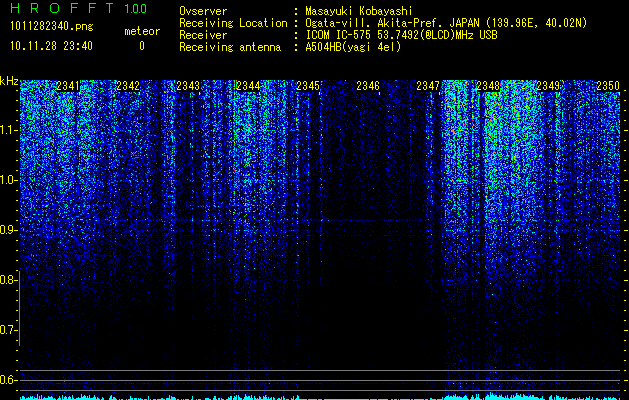Click the 2341 time marker
This screenshot has width=629, height=400.
[x=68, y=86]
